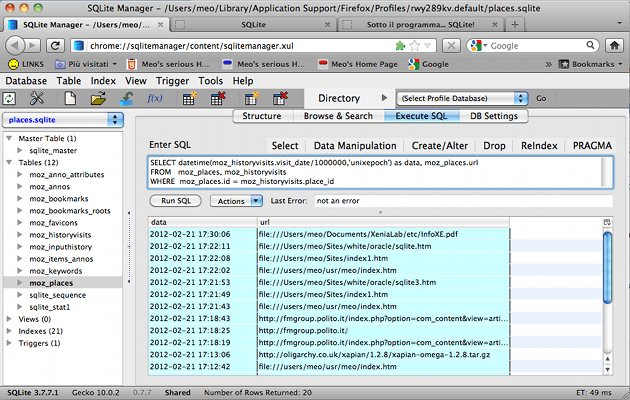Click the PRAGMA template button
Image resolution: width=630 pixels, height=400 pixels.
592,145
